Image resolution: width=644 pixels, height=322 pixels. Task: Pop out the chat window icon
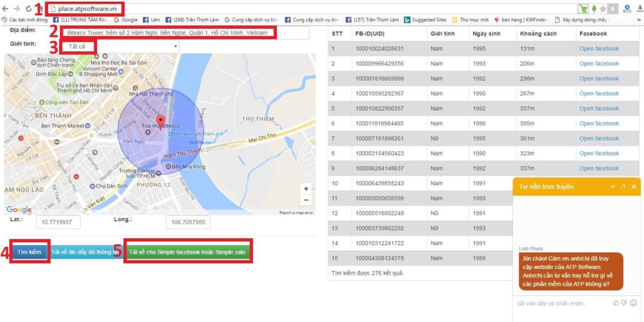point(623,186)
